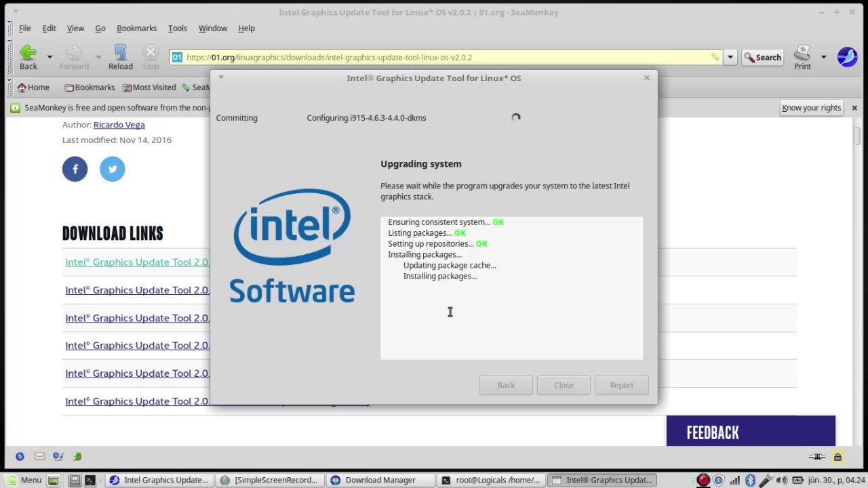Open the Back history dropdown arrow
The width and height of the screenshot is (868, 488).
point(50,57)
